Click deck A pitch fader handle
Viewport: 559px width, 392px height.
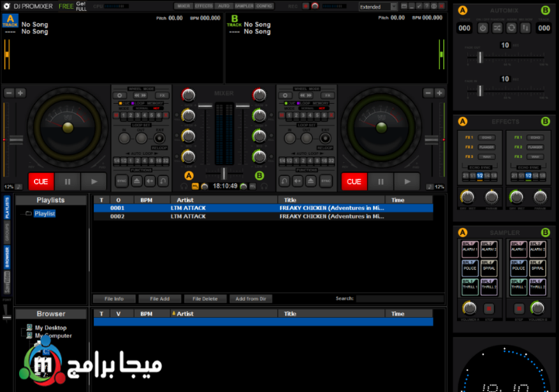point(16,139)
